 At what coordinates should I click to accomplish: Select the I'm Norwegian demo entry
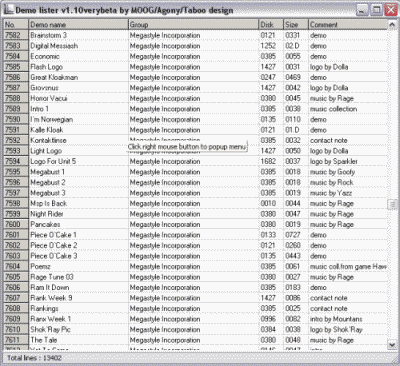[52, 119]
